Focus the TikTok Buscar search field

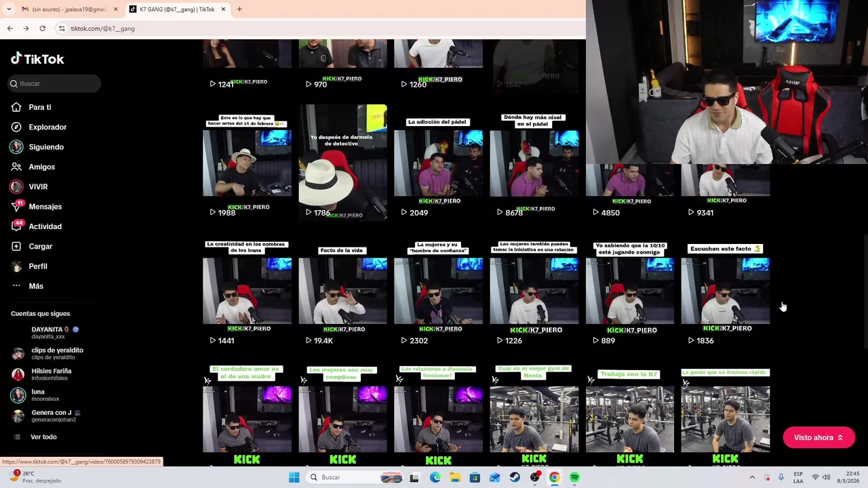54,83
